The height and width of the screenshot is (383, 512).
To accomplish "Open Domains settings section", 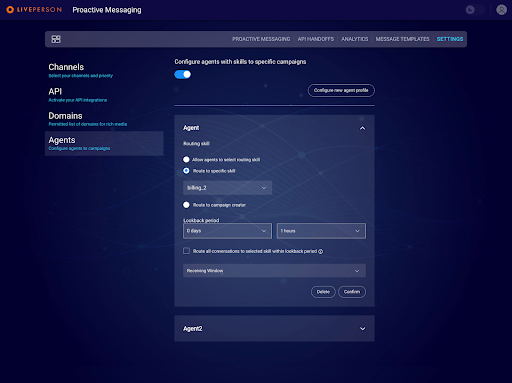I will (104, 119).
